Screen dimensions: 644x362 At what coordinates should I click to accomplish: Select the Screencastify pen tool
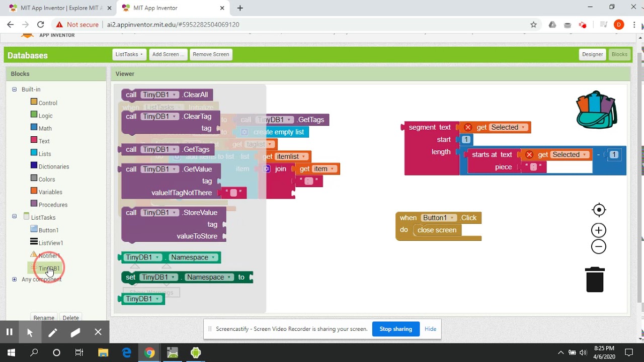(52, 332)
